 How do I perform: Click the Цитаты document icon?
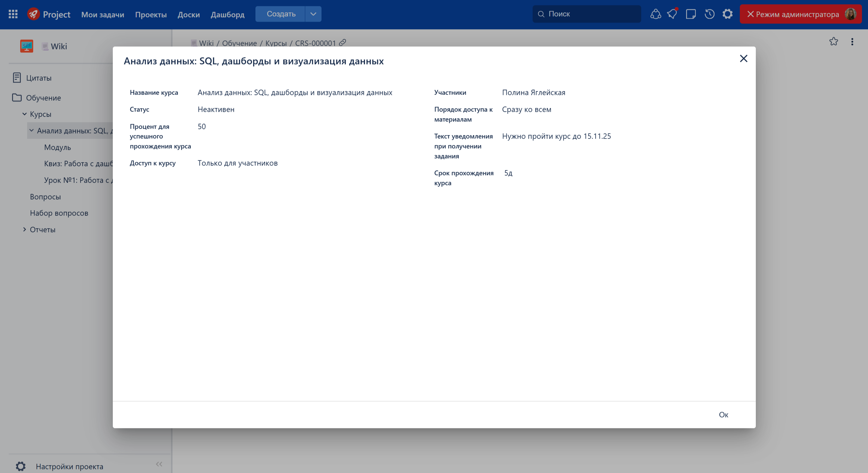17,78
